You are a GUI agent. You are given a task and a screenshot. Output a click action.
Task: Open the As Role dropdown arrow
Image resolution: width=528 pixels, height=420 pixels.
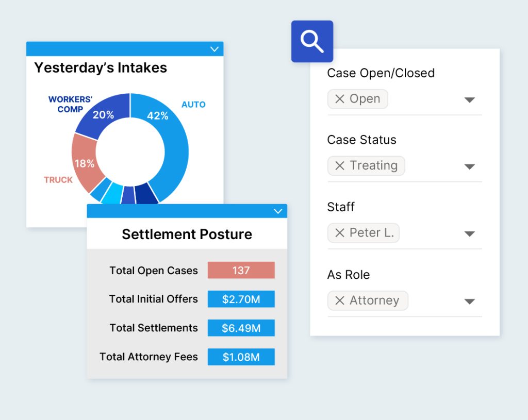click(469, 301)
